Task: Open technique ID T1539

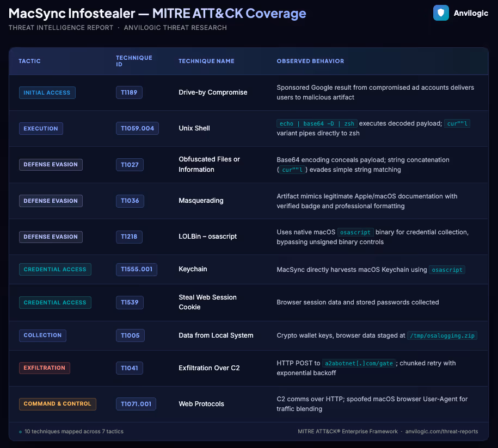Action: tap(130, 302)
